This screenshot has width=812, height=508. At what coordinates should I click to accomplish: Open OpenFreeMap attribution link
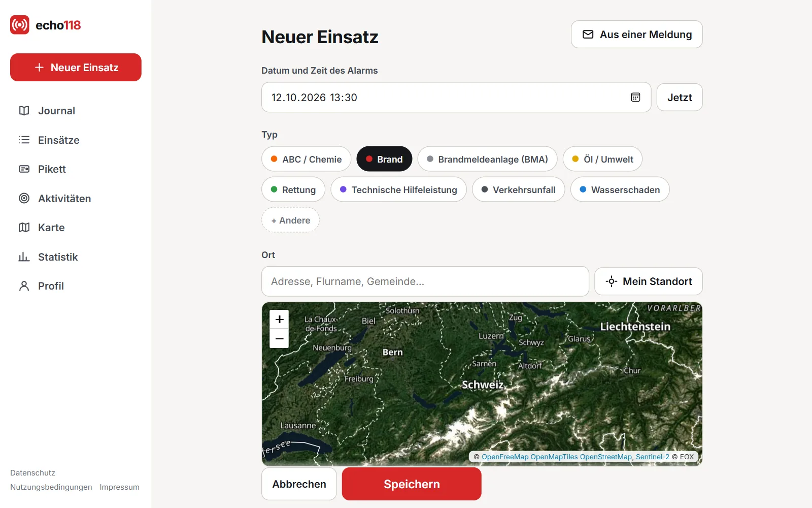click(505, 457)
